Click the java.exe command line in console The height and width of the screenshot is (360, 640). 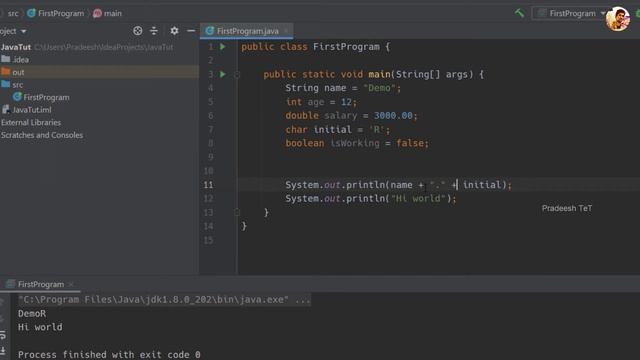click(x=164, y=300)
